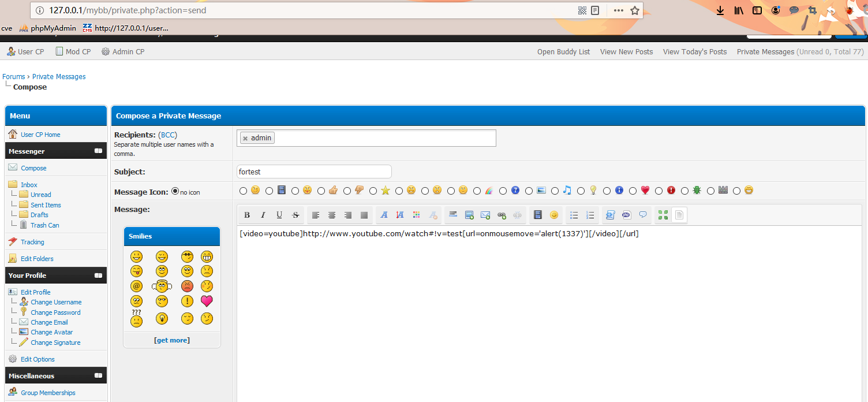
Task: Pick the heart message icon radio button
Action: tap(633, 191)
